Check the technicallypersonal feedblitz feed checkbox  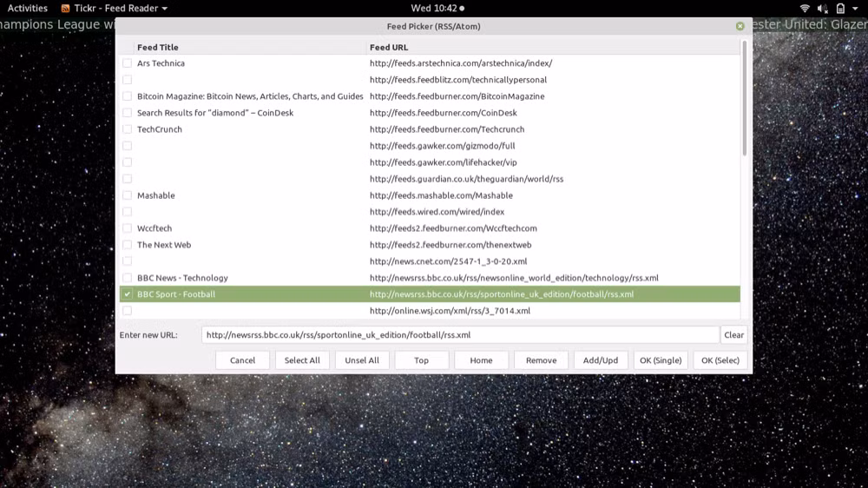128,80
